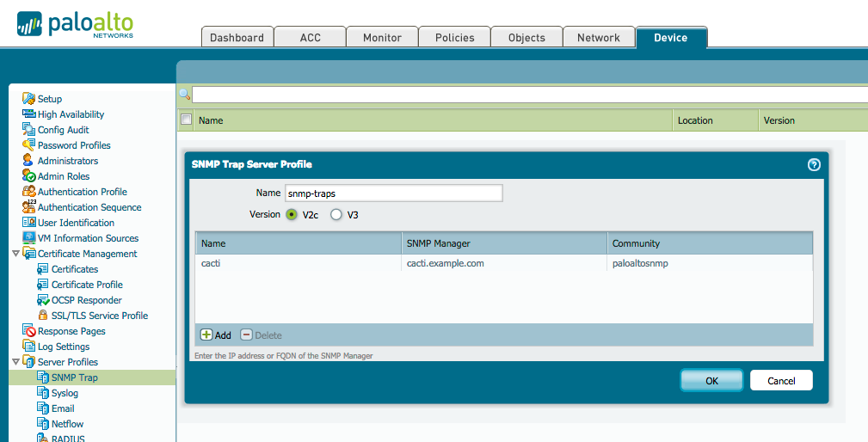Viewport: 868px width, 442px height.
Task: Click the Setup icon in sidebar
Action: point(28,99)
